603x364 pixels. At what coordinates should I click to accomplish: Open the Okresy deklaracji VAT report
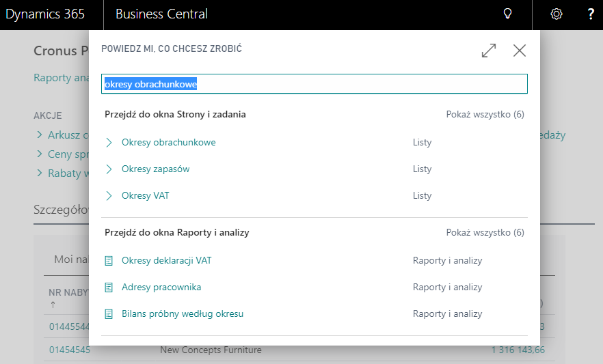(x=167, y=261)
